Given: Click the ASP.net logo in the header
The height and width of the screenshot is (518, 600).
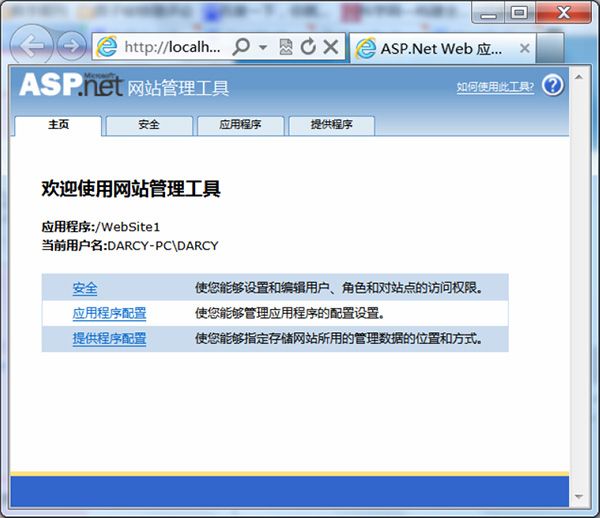Looking at the screenshot, I should (71, 85).
